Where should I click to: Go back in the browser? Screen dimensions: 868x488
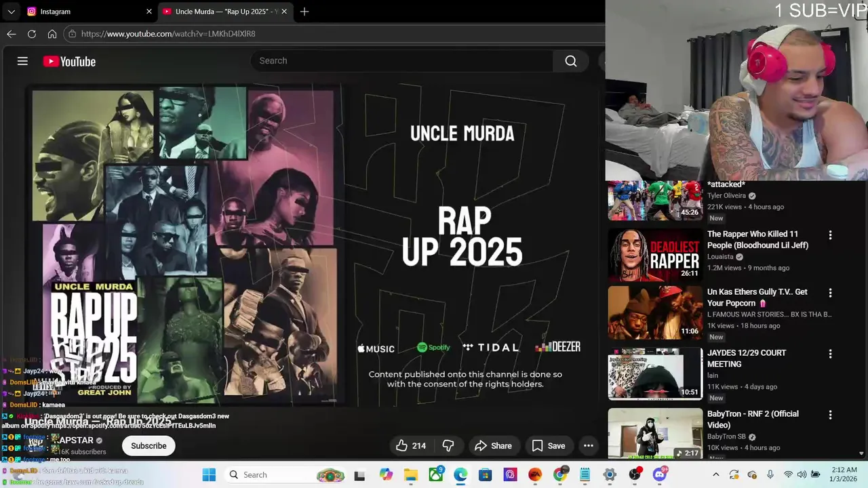12,34
